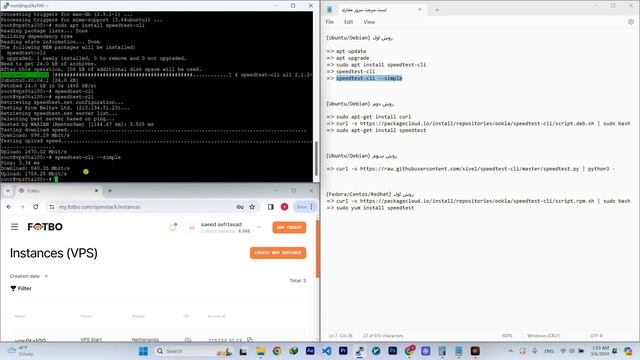Open the browser tab search dropdown

click(7, 191)
